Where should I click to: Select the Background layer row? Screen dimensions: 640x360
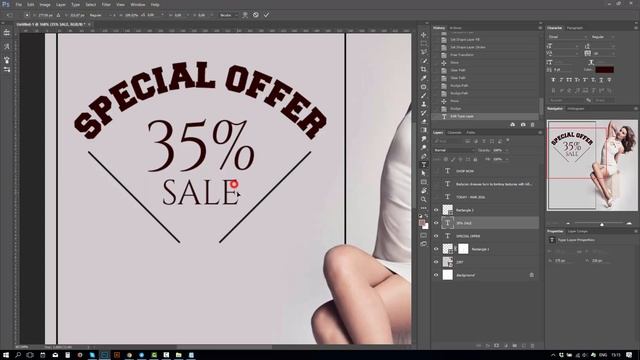[486, 275]
